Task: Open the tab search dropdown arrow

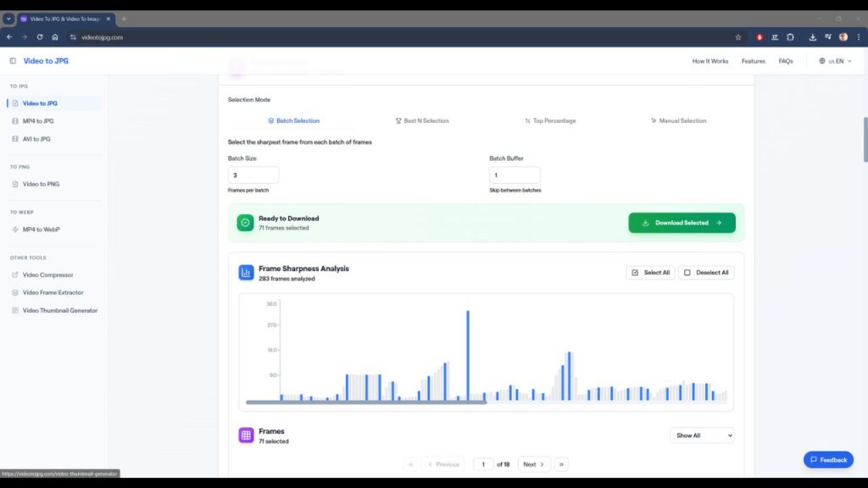Action: tap(8, 19)
